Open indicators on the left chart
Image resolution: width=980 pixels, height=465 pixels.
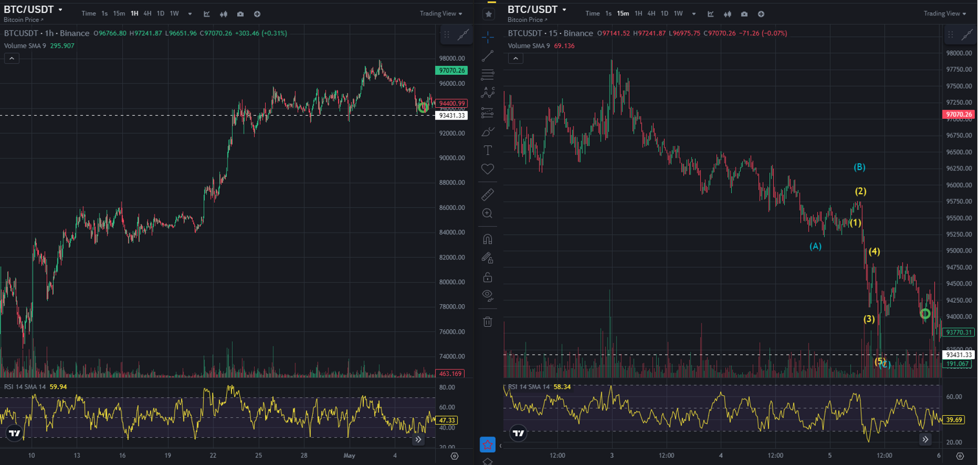(x=207, y=14)
